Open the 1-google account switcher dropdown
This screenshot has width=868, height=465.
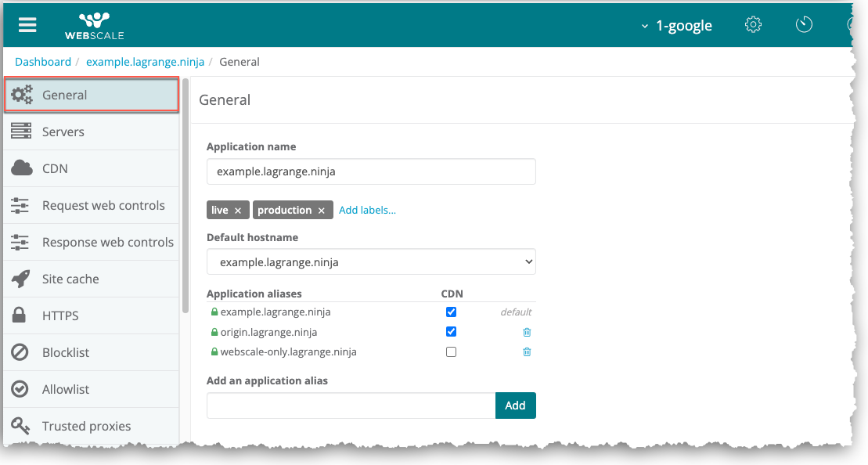coord(677,26)
